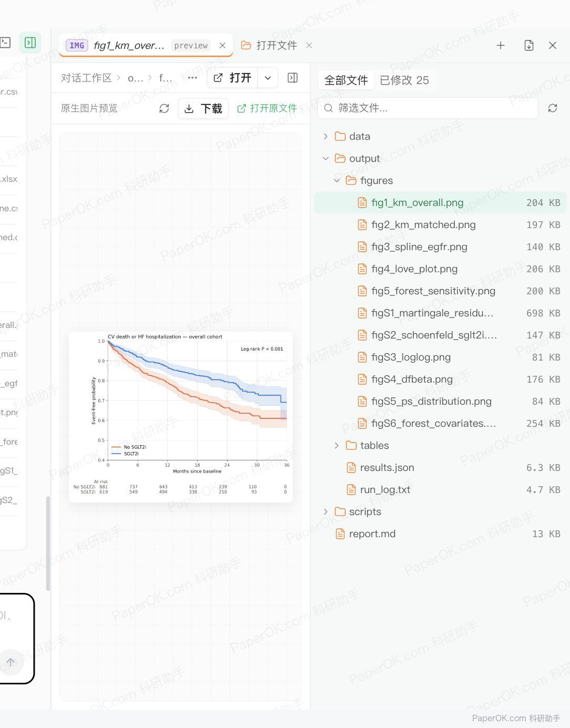Toggle the green side panel icon
The height and width of the screenshot is (728, 570).
[30, 43]
